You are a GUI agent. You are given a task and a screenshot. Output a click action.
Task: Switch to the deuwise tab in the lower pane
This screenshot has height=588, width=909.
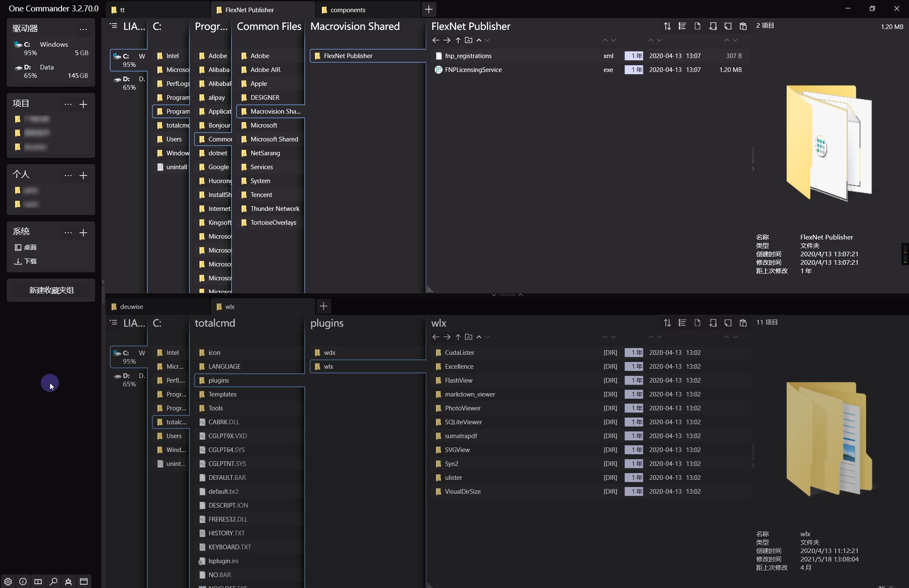[131, 306]
